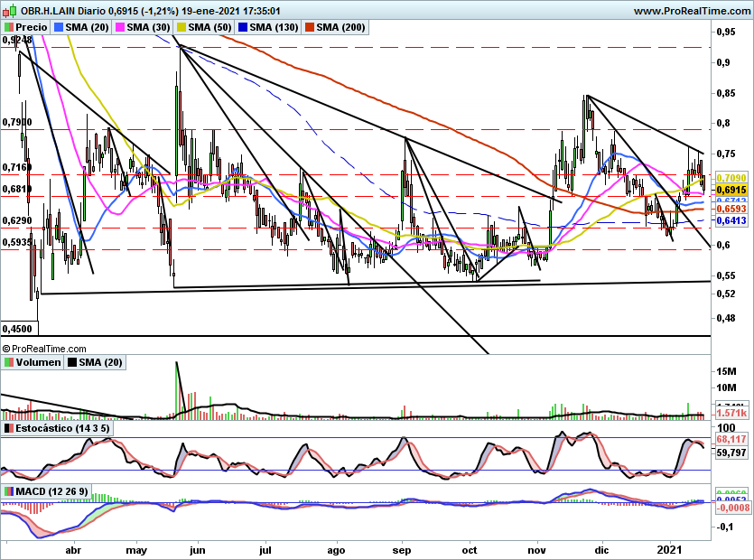Select the Precio legend label
This screenshot has width=754, height=560.
click(x=32, y=27)
